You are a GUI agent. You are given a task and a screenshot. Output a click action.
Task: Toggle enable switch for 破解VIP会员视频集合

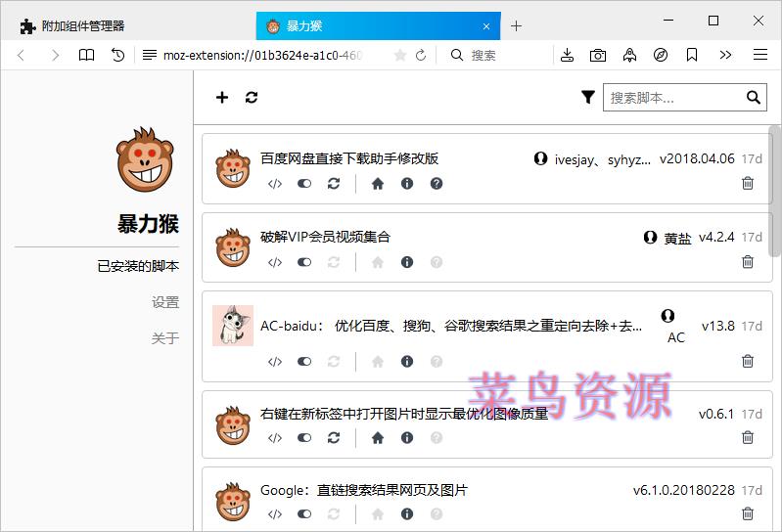pyautogui.click(x=304, y=262)
